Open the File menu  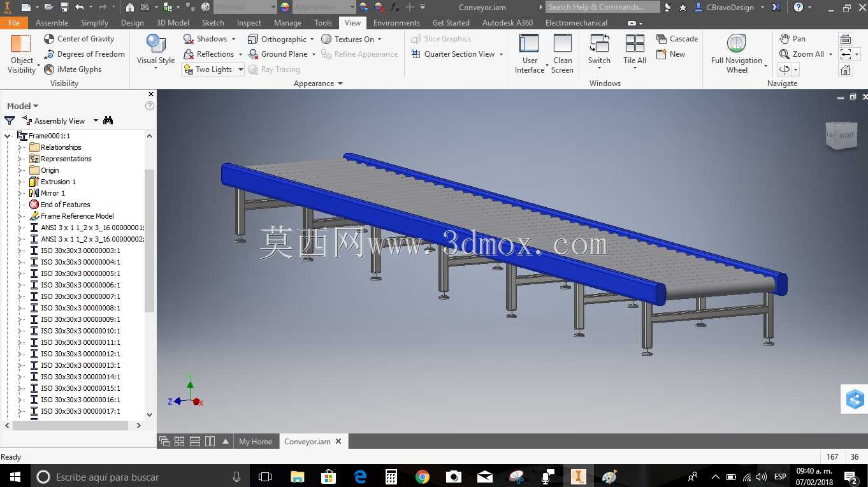tap(14, 22)
